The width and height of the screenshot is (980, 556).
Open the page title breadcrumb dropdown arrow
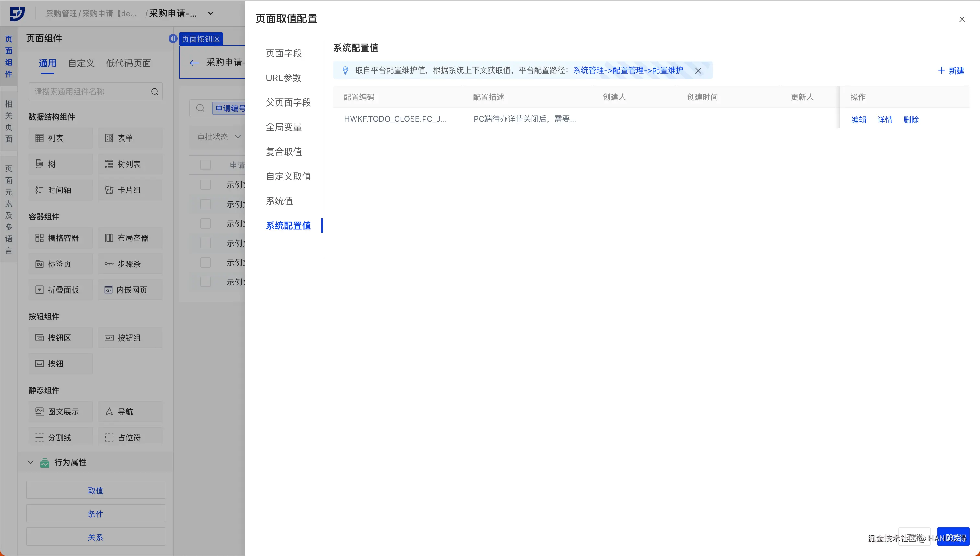click(x=210, y=13)
